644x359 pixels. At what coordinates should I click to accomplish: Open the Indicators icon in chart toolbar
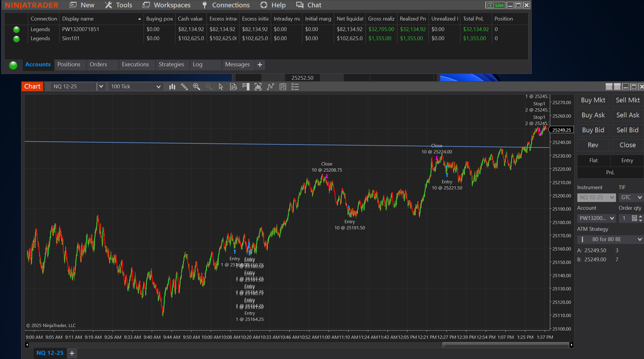coord(270,86)
